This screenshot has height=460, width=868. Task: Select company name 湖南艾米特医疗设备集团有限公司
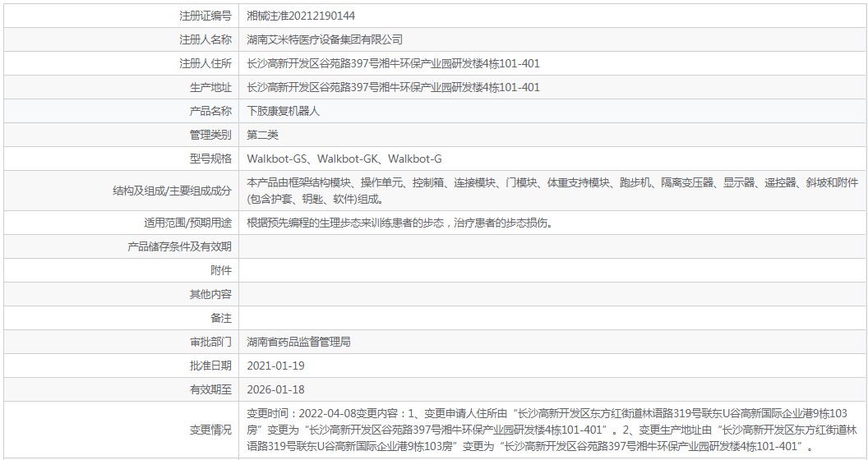tap(325, 39)
